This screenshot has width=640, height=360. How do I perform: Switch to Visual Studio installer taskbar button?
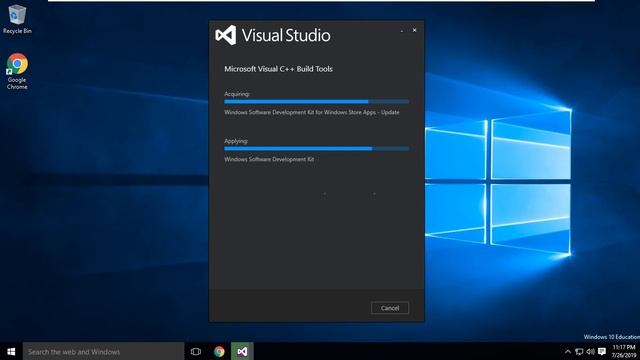pyautogui.click(x=242, y=351)
